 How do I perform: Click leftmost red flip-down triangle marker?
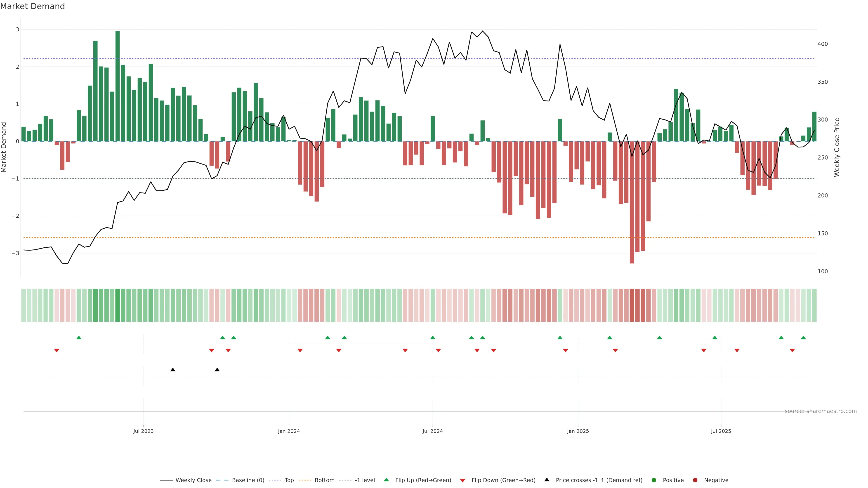click(x=57, y=351)
